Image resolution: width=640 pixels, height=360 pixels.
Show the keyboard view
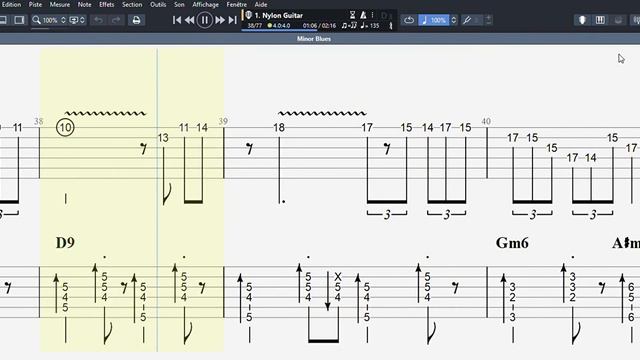[x=600, y=20]
